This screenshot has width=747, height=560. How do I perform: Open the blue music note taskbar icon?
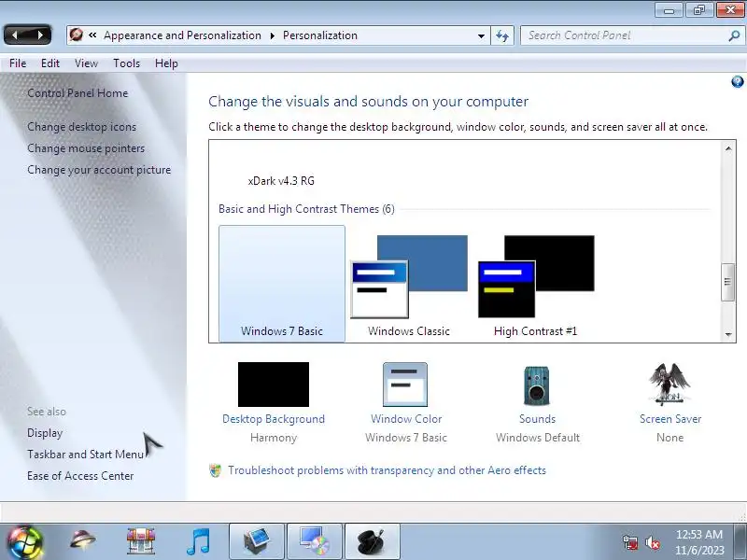pos(198,541)
